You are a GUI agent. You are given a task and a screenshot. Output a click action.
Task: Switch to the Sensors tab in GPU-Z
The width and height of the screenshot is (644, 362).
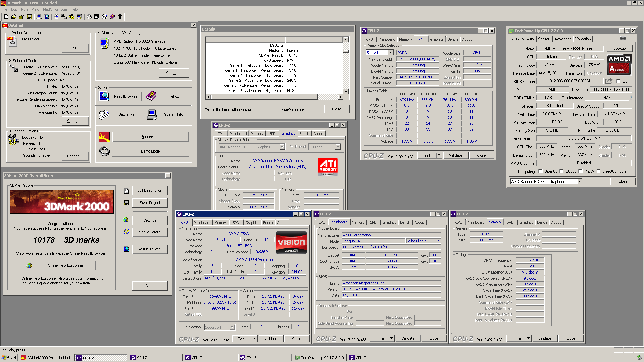(x=544, y=39)
